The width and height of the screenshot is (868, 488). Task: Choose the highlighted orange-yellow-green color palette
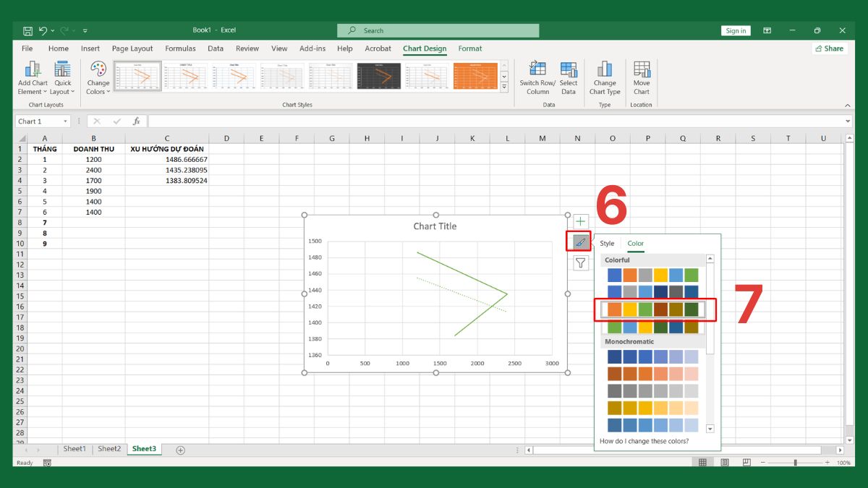653,309
